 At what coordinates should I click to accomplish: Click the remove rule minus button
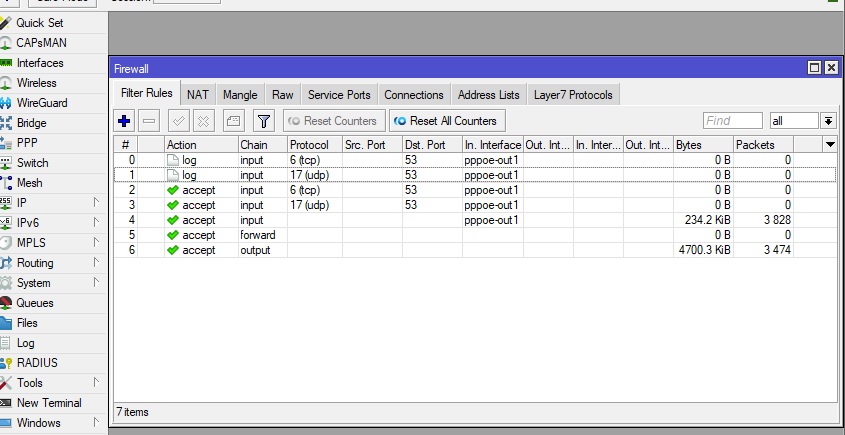coord(149,121)
